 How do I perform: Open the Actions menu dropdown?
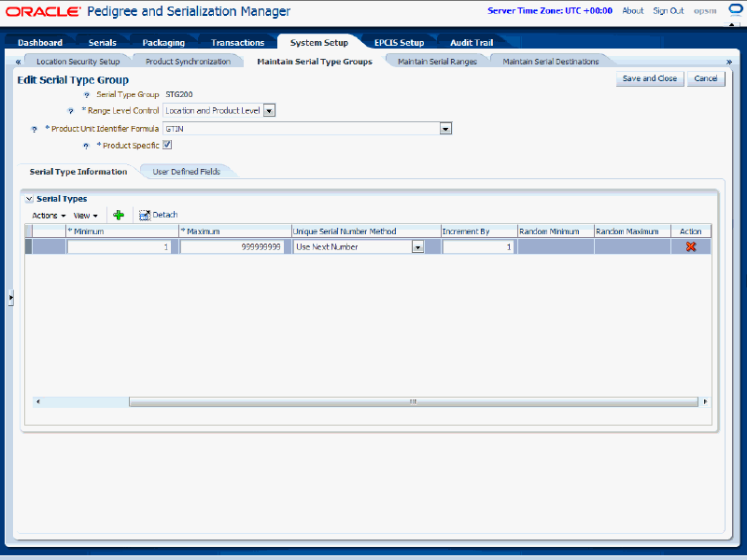(x=49, y=216)
